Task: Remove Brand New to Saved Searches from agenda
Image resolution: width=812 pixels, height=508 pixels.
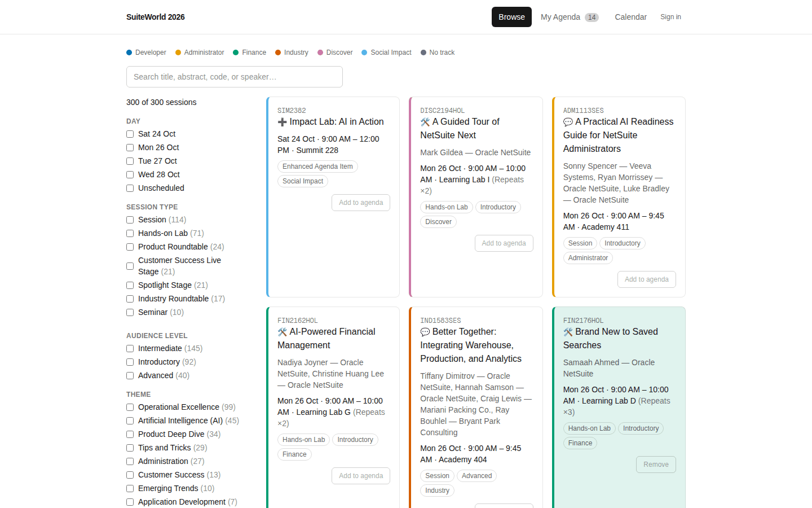Action: (x=656, y=465)
